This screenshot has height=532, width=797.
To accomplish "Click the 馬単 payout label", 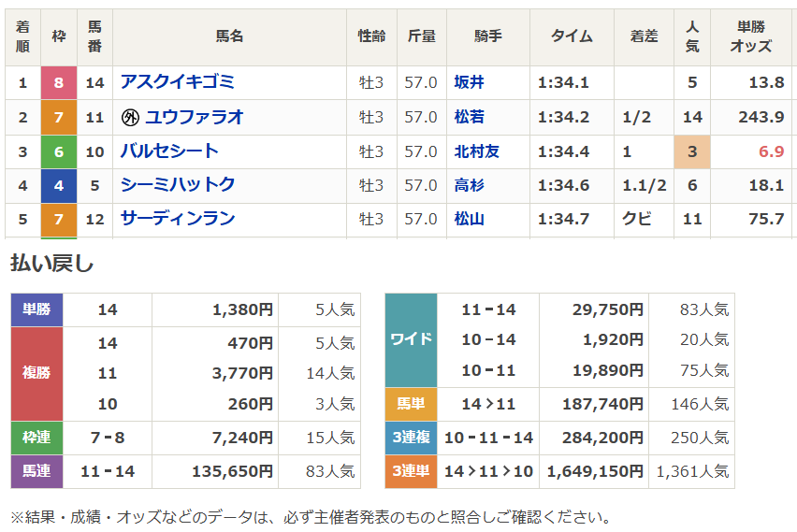I will point(411,404).
